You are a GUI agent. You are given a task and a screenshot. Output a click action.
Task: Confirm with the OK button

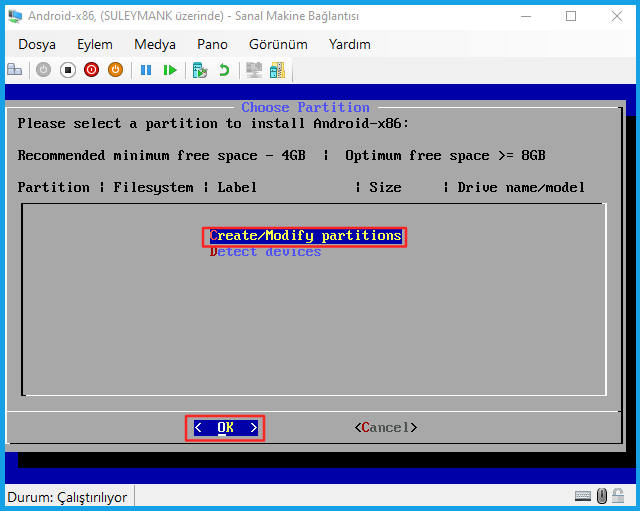click(225, 428)
